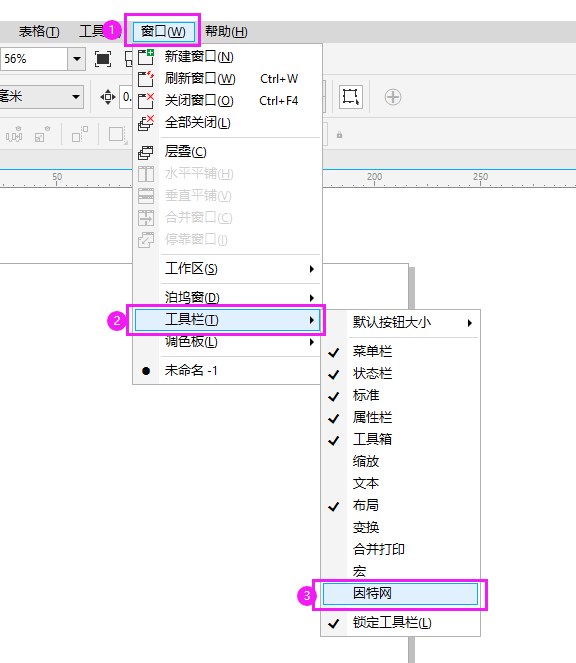Enable the 缩放 toolbar
Viewport: 576px width, 663px height.
point(400,461)
